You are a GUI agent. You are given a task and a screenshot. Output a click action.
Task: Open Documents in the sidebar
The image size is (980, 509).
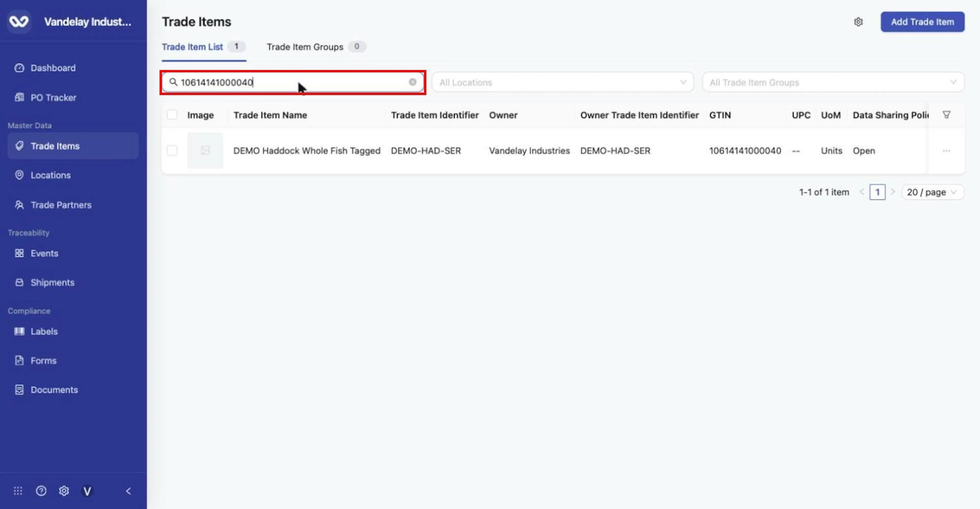54,390
